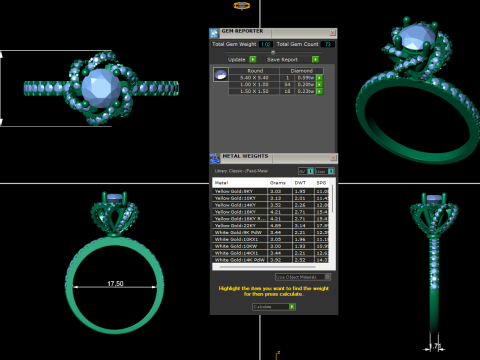Click green arrow on 1.00 X 1.00 row
The height and width of the screenshot is (360, 480).
pyautogui.click(x=319, y=84)
